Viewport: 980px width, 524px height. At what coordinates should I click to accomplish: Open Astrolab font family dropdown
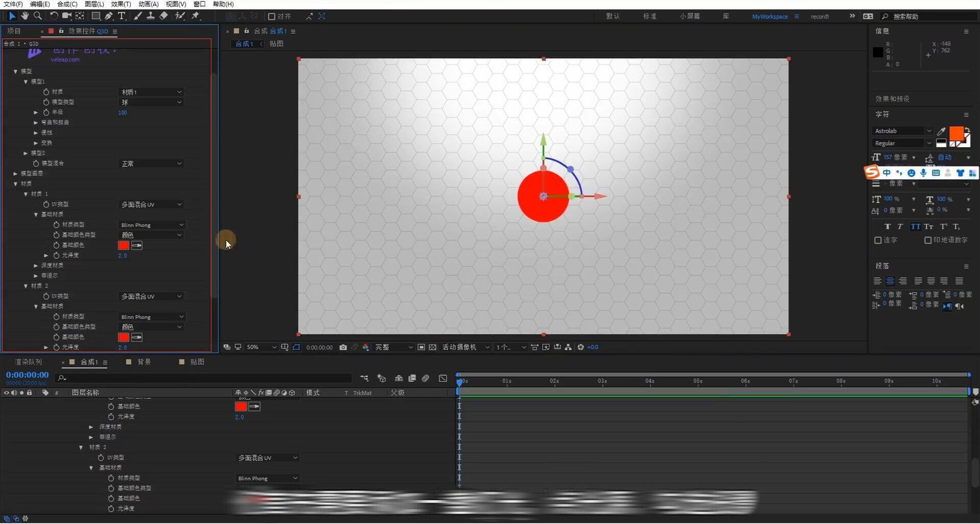click(x=903, y=131)
